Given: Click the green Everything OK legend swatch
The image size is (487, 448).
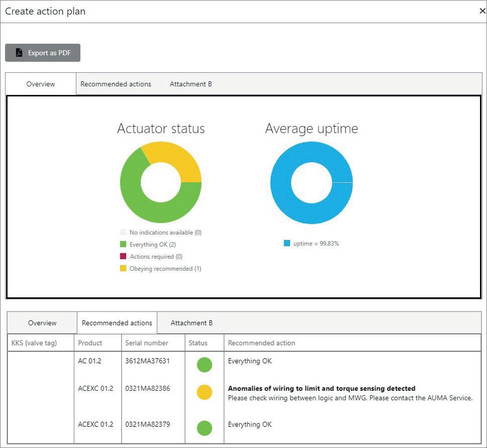Looking at the screenshot, I should [123, 244].
